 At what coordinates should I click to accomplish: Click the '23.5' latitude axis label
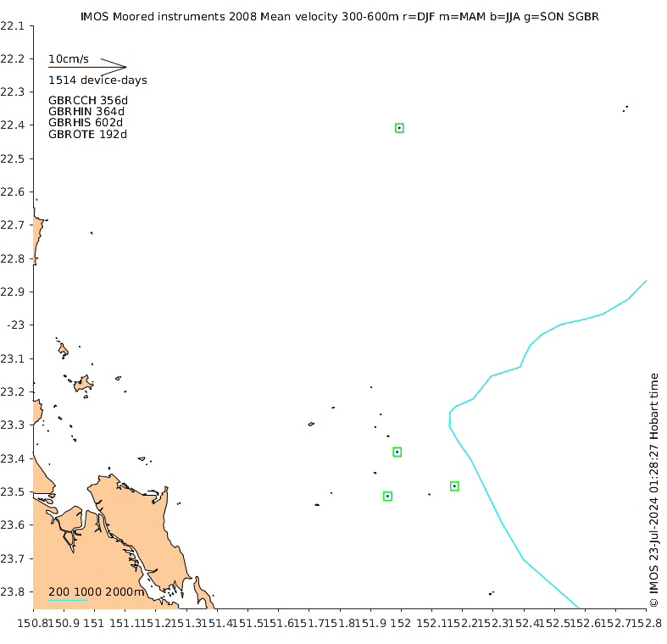tap(13, 491)
